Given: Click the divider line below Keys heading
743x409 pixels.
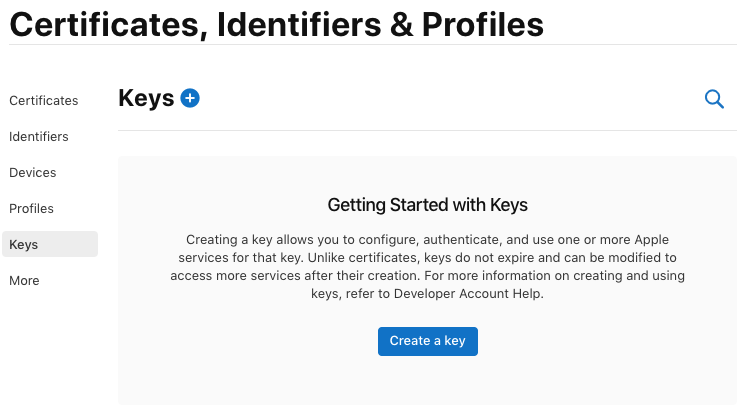Looking at the screenshot, I should point(427,130).
